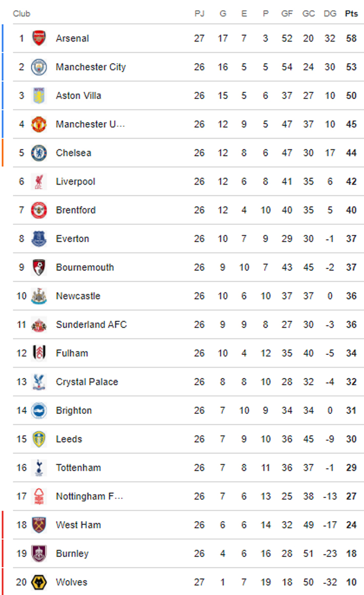Click Burnley's 18 points value

351,553
